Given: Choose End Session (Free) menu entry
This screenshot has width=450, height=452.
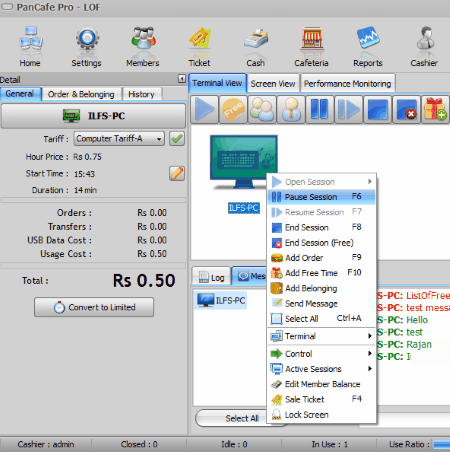Looking at the screenshot, I should click(x=322, y=243).
